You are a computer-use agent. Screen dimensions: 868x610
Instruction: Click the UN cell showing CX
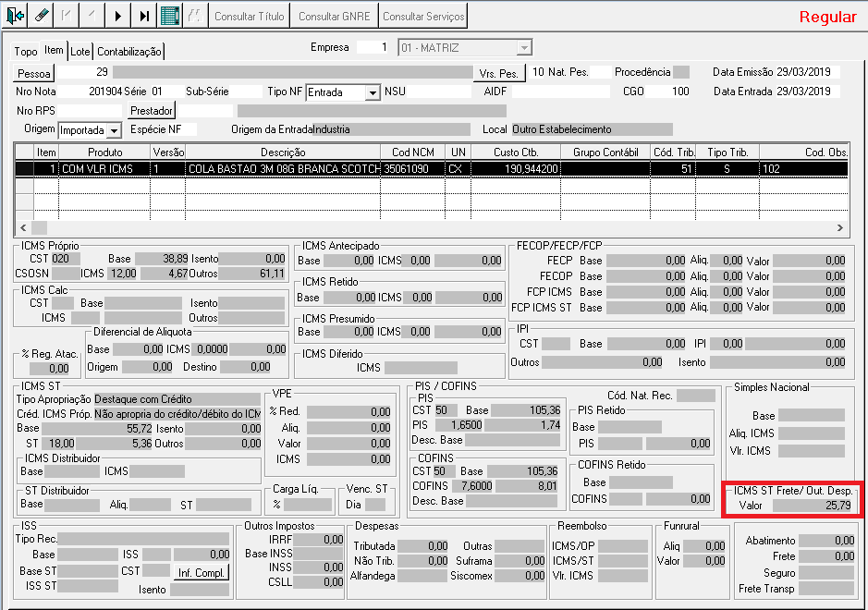click(x=458, y=169)
